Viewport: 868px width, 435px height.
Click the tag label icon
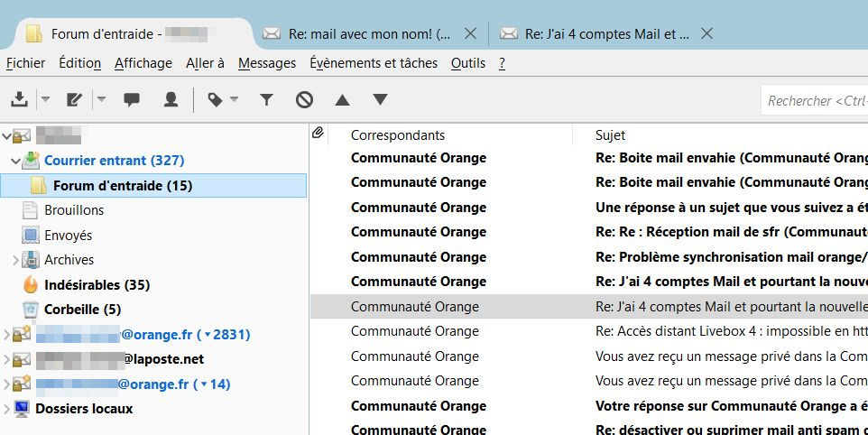(215, 100)
